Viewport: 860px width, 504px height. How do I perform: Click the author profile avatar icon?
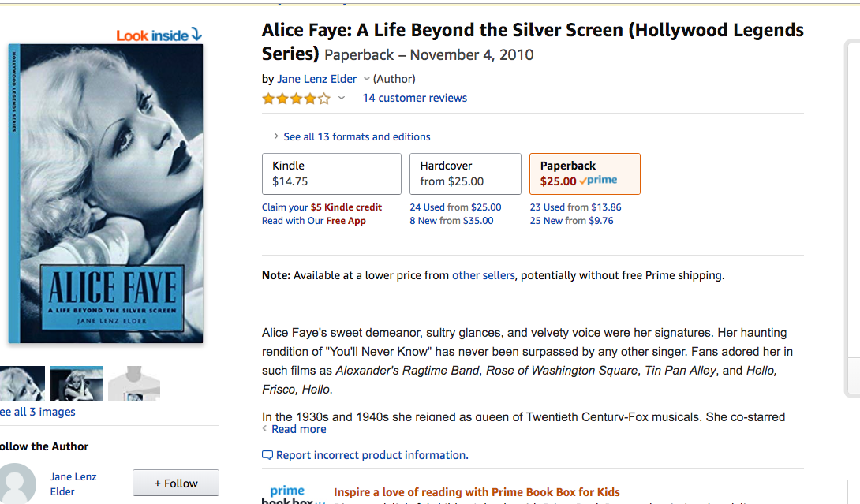point(17,483)
